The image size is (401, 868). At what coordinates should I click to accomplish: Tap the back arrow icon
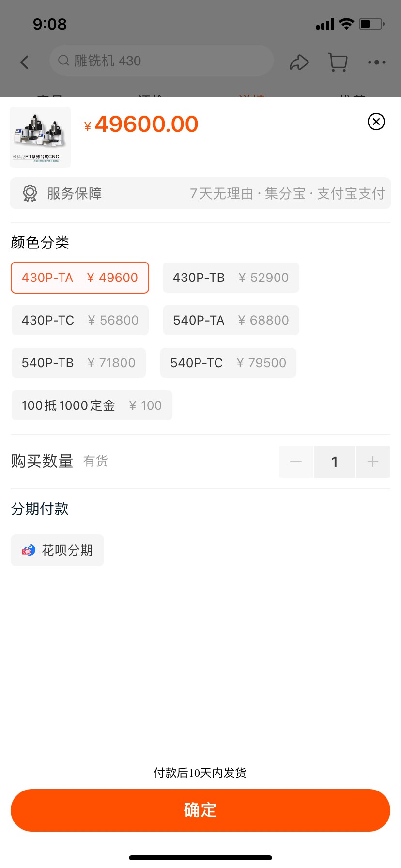click(x=24, y=62)
